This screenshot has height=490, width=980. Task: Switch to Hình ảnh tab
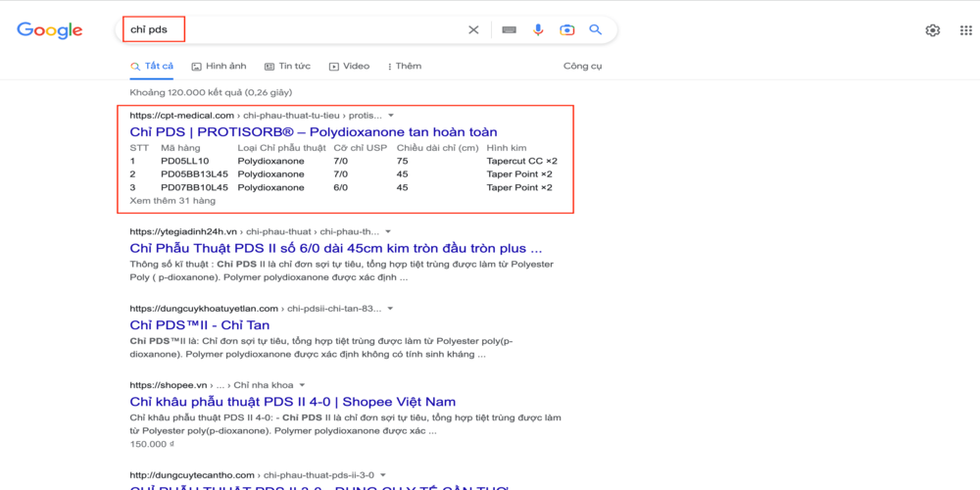pyautogui.click(x=219, y=67)
